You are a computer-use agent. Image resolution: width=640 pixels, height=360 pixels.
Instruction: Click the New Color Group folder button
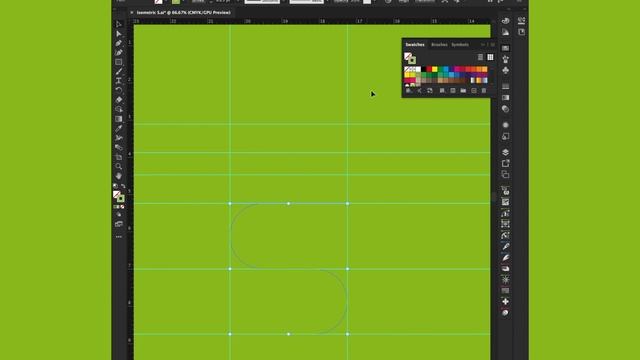(x=463, y=91)
